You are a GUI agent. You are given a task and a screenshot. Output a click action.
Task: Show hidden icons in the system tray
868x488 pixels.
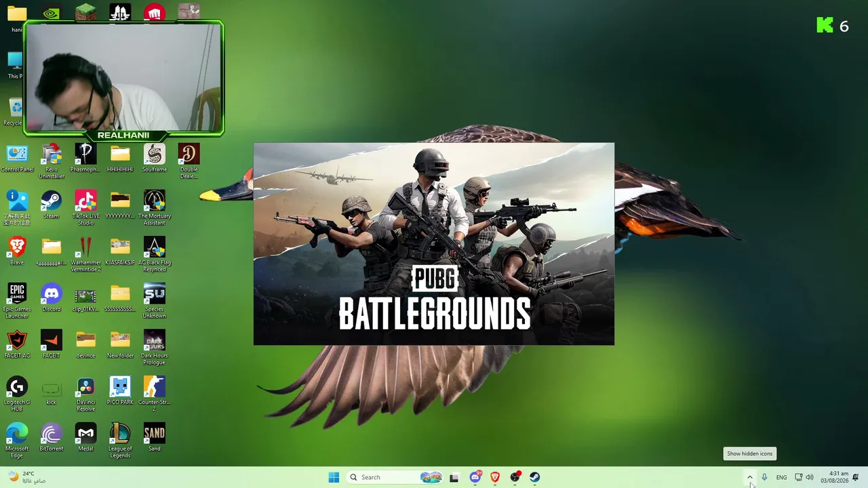750,477
